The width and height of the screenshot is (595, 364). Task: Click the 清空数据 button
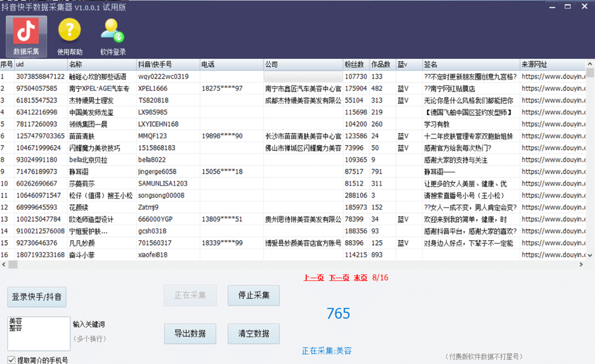(x=254, y=333)
